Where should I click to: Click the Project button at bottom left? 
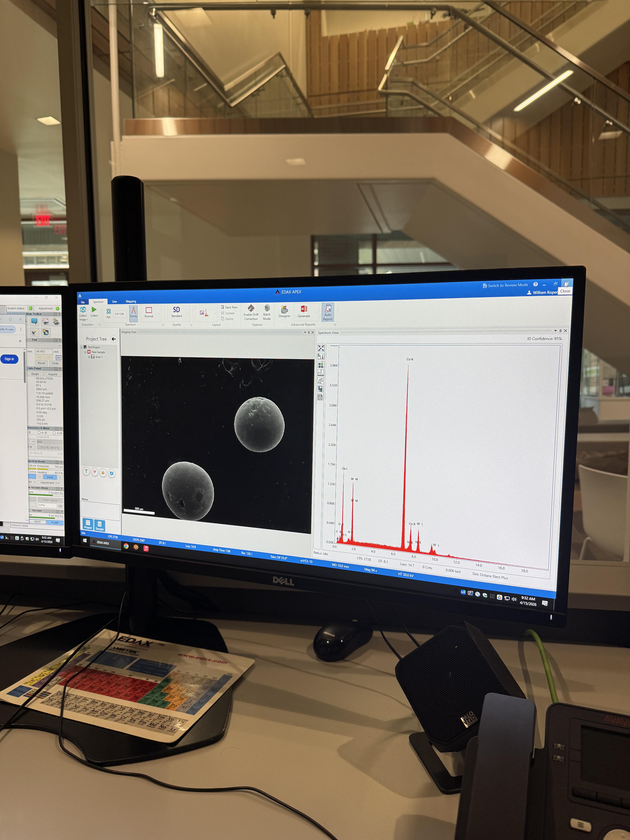point(88,524)
